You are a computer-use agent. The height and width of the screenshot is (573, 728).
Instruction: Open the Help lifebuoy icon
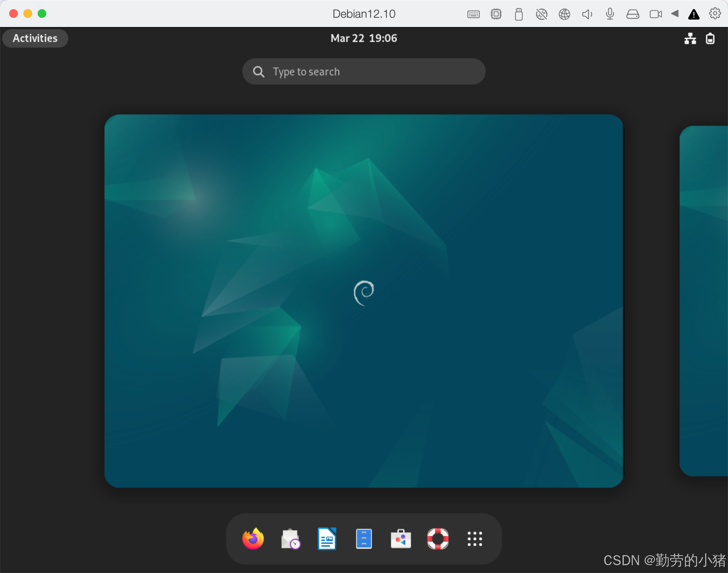pos(438,539)
